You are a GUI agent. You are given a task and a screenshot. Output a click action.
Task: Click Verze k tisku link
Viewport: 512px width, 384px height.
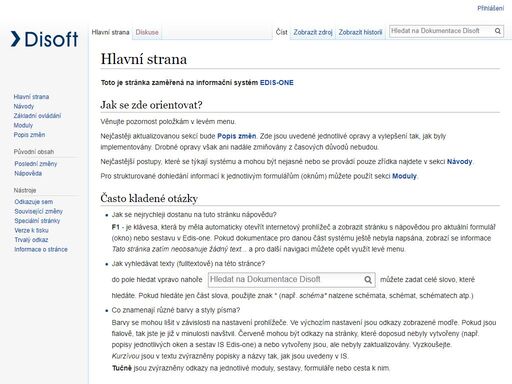pos(31,230)
